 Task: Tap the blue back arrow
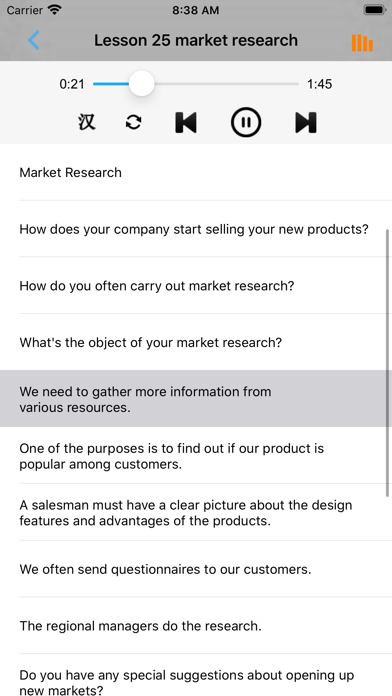click(x=34, y=40)
